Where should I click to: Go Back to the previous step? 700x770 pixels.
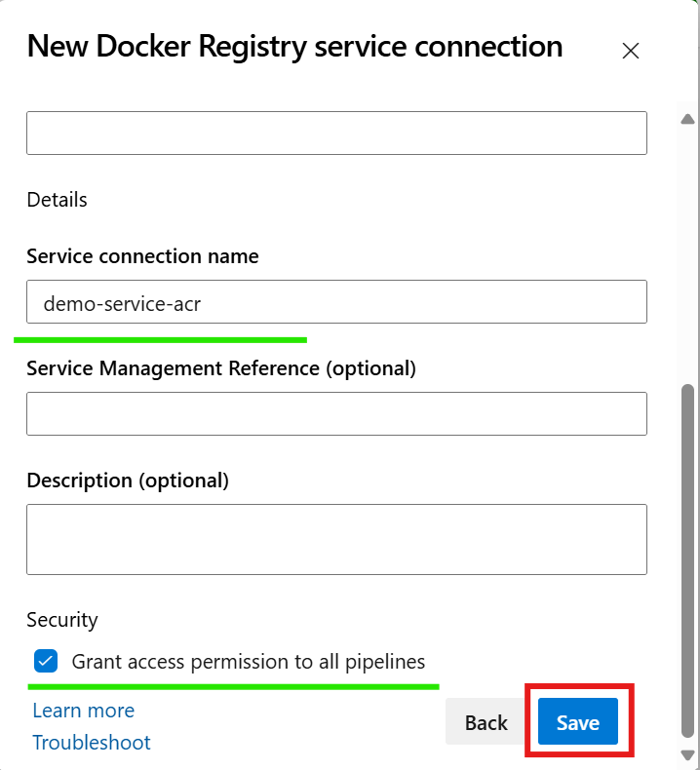pyautogui.click(x=486, y=721)
